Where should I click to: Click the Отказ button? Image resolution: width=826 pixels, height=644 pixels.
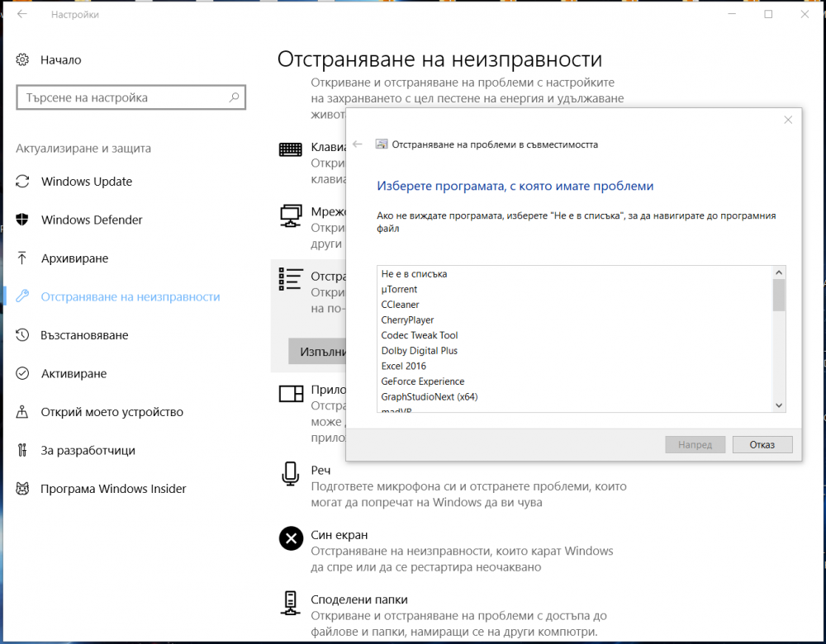pos(762,444)
